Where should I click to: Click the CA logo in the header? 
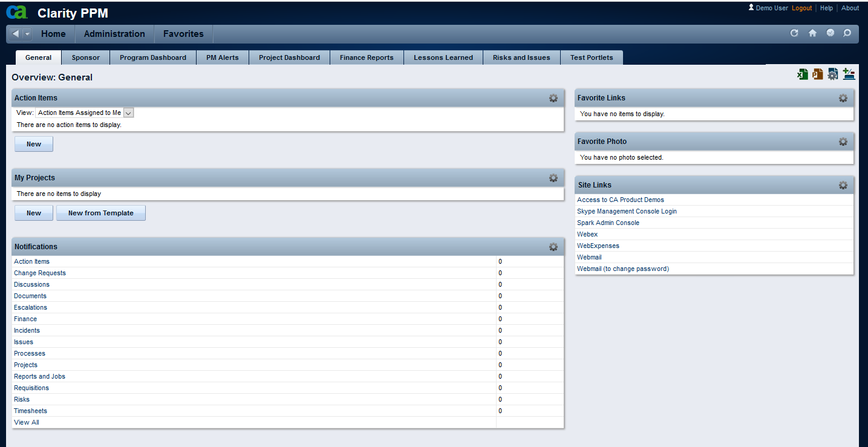tap(17, 12)
